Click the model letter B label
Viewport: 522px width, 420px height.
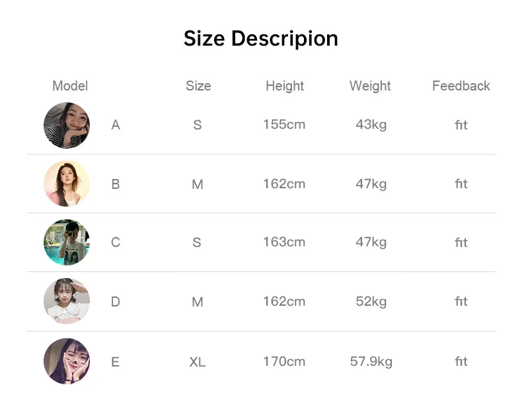click(116, 184)
